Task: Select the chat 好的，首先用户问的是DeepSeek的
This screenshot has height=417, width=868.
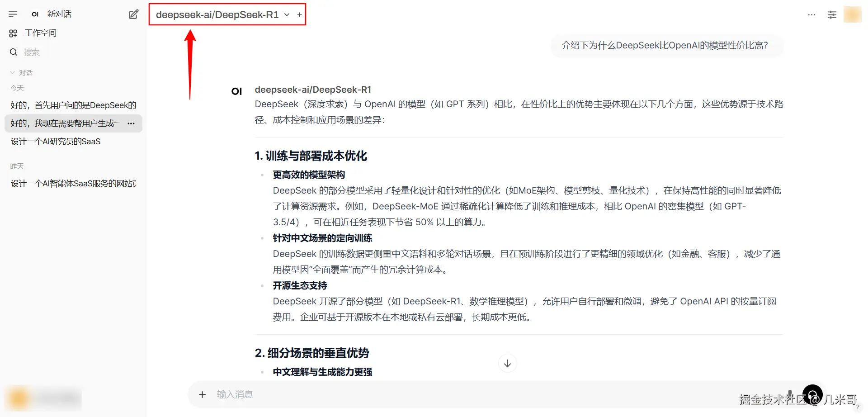Action: 73,104
